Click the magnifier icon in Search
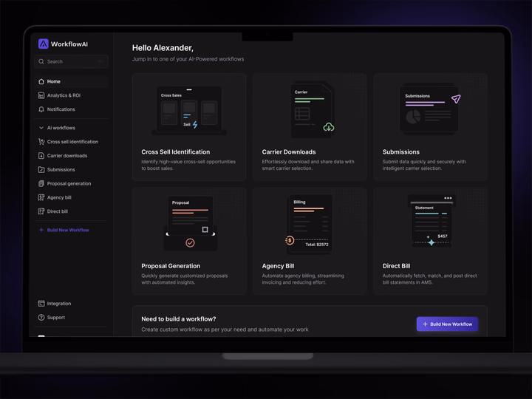This screenshot has width=532, height=399. 41,61
